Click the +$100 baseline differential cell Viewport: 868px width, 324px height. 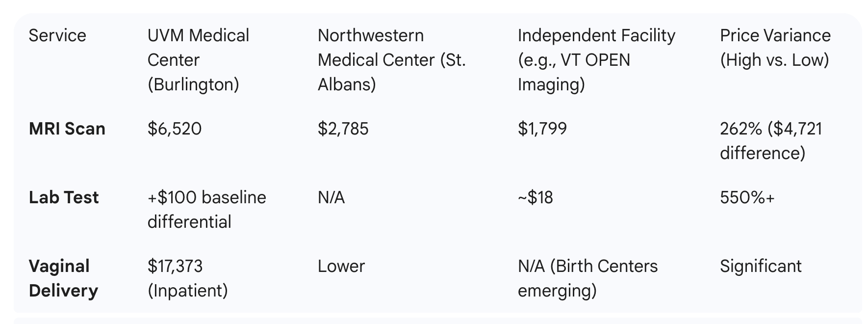click(206, 210)
